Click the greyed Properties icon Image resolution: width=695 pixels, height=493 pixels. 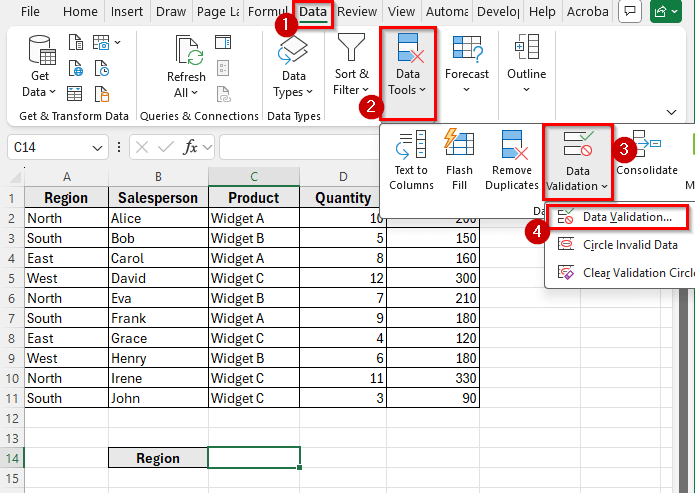223,68
